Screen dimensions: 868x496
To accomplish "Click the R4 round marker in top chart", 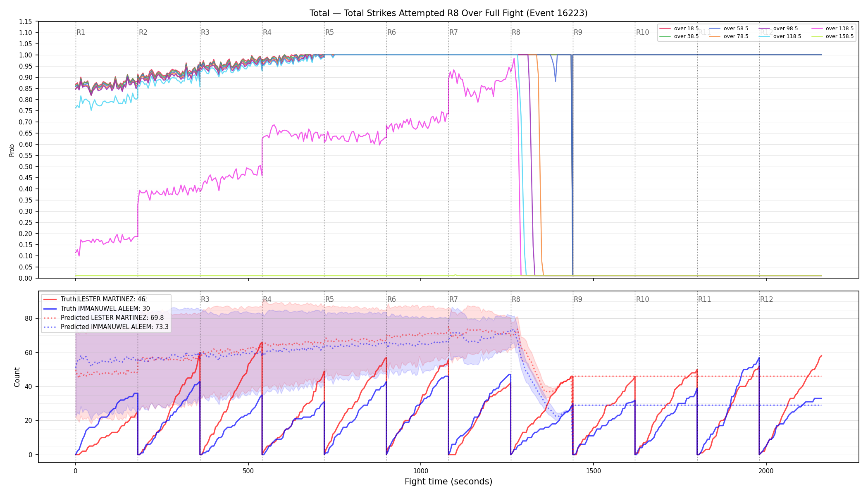I will (x=267, y=32).
